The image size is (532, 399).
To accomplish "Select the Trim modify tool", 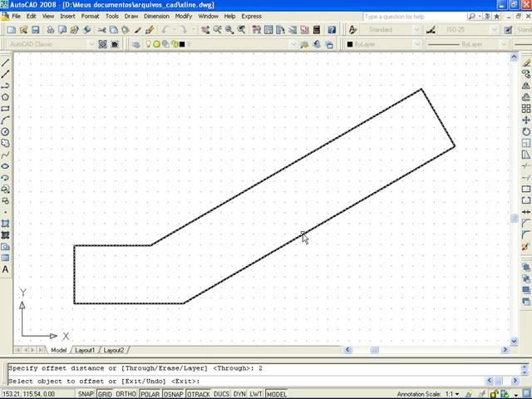I will coord(526,166).
